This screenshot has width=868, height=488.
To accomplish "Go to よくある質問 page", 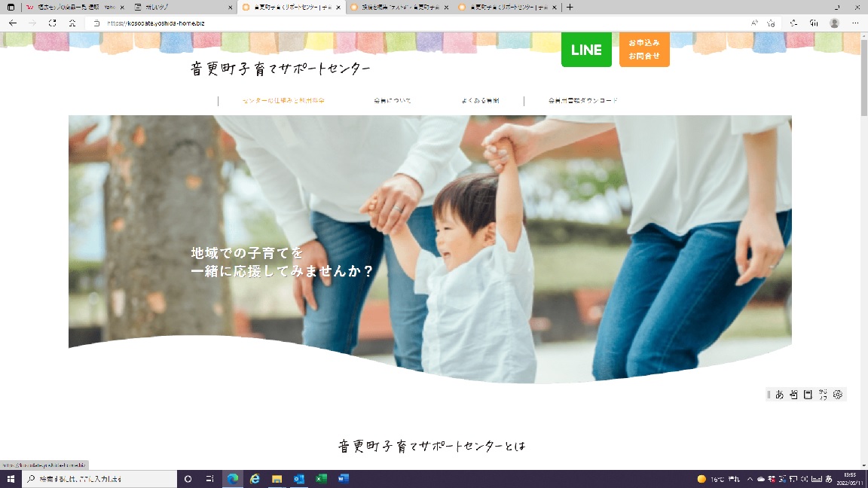I will [x=480, y=101].
